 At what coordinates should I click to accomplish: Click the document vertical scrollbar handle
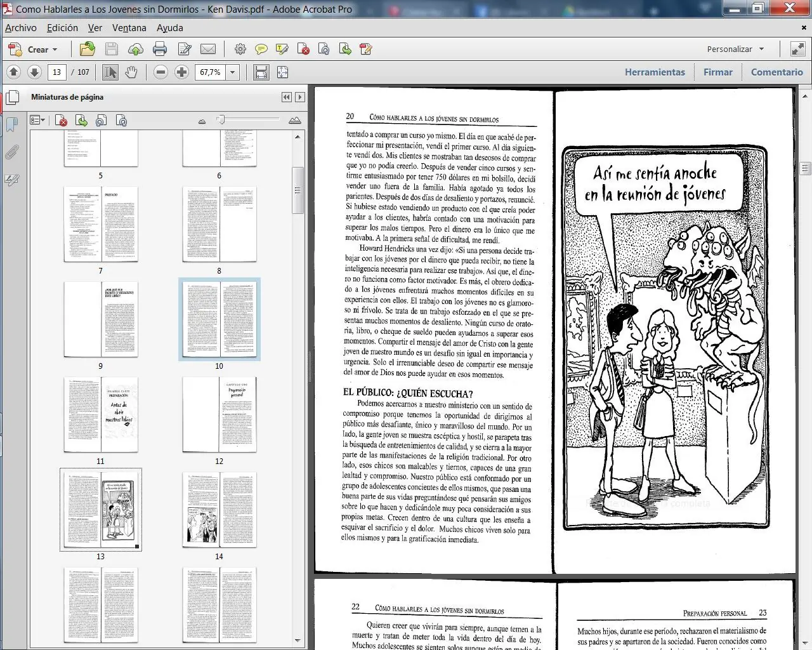(x=806, y=168)
